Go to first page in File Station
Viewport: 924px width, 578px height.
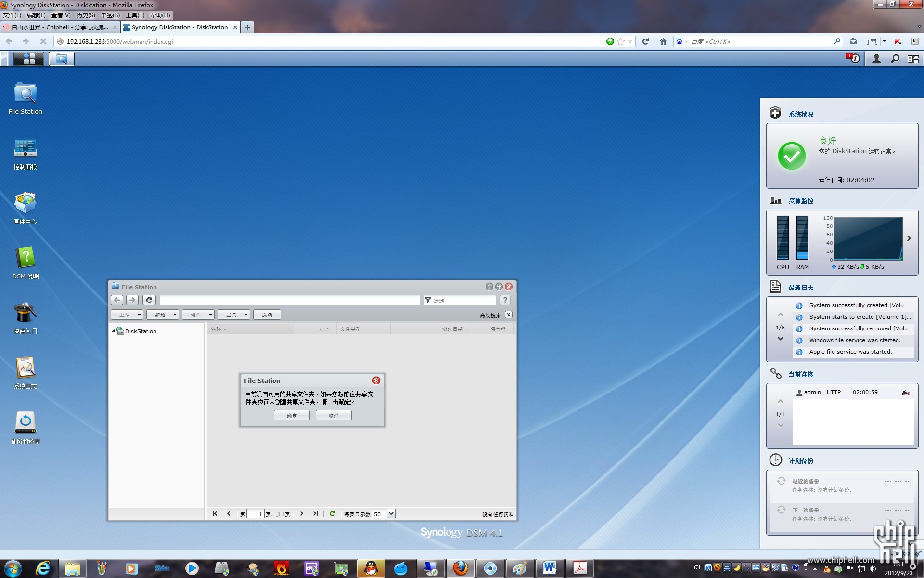215,514
